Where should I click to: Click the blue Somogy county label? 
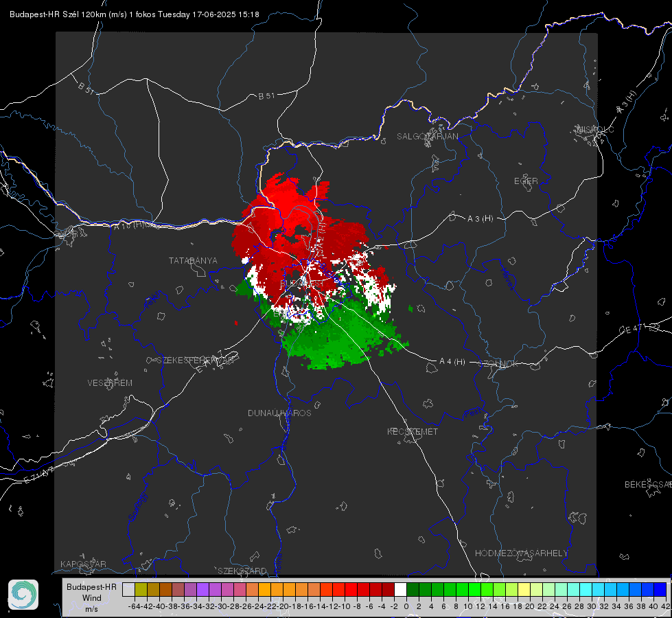137,507
